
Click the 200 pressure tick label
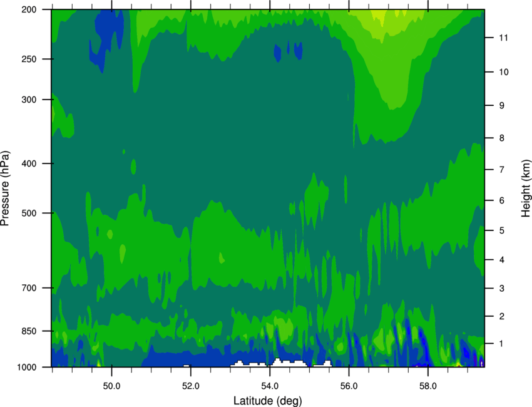29,9
